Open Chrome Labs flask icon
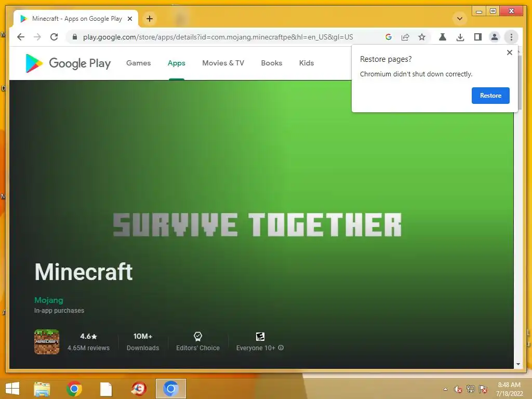 [443, 37]
